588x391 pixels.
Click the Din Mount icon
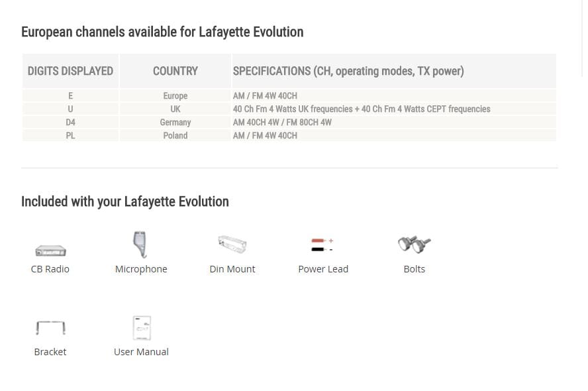232,245
